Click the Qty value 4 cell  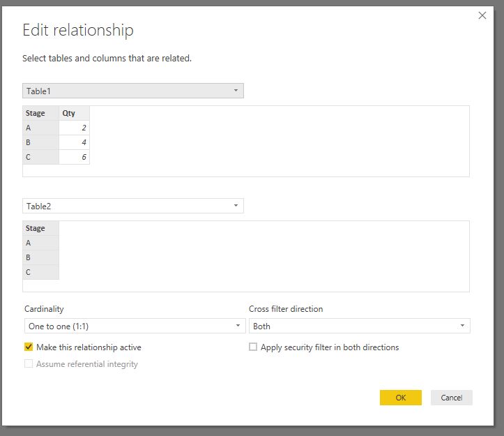[75, 142]
